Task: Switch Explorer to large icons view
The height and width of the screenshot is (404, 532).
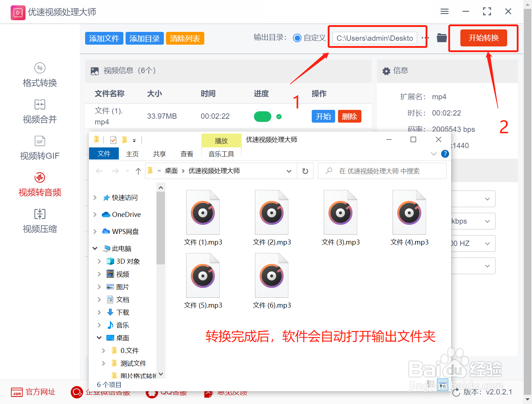Action: point(443,385)
